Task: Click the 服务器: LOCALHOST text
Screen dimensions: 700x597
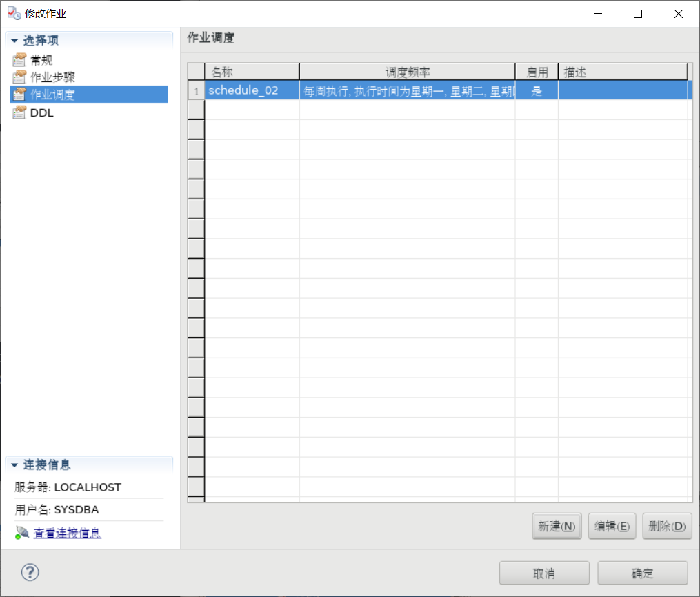Action: tap(68, 487)
